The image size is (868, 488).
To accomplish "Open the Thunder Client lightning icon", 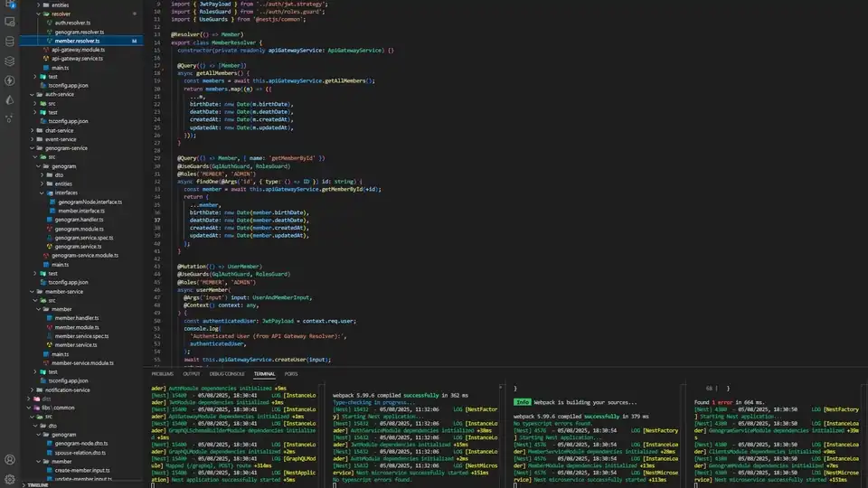I will coord(9,80).
